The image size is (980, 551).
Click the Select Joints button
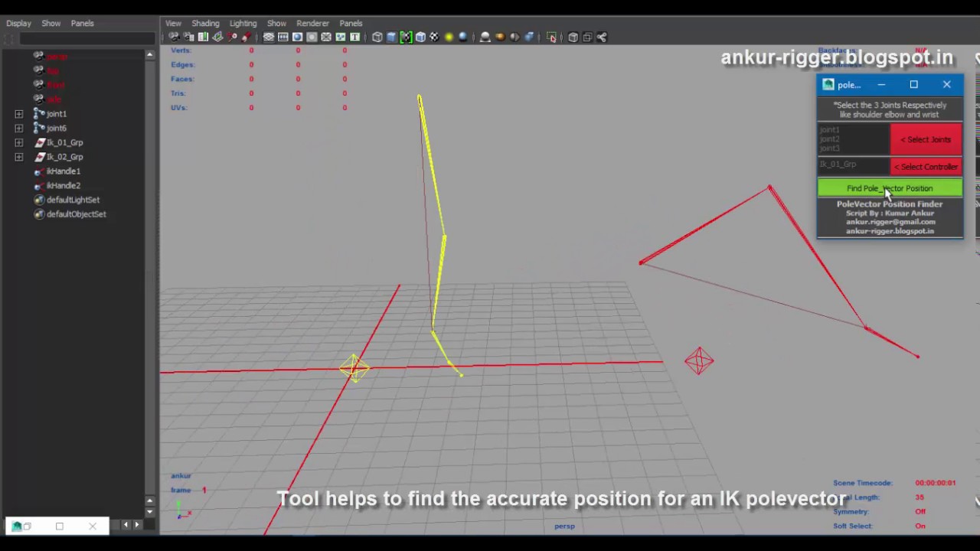click(926, 139)
